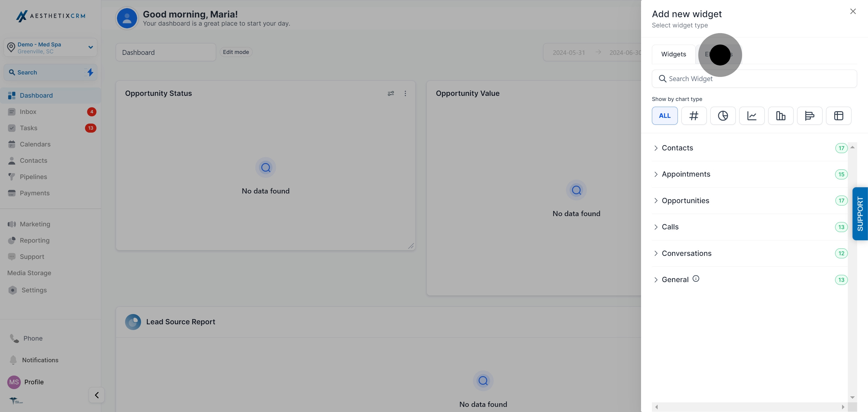Close the Add new widget panel

pos(853,11)
